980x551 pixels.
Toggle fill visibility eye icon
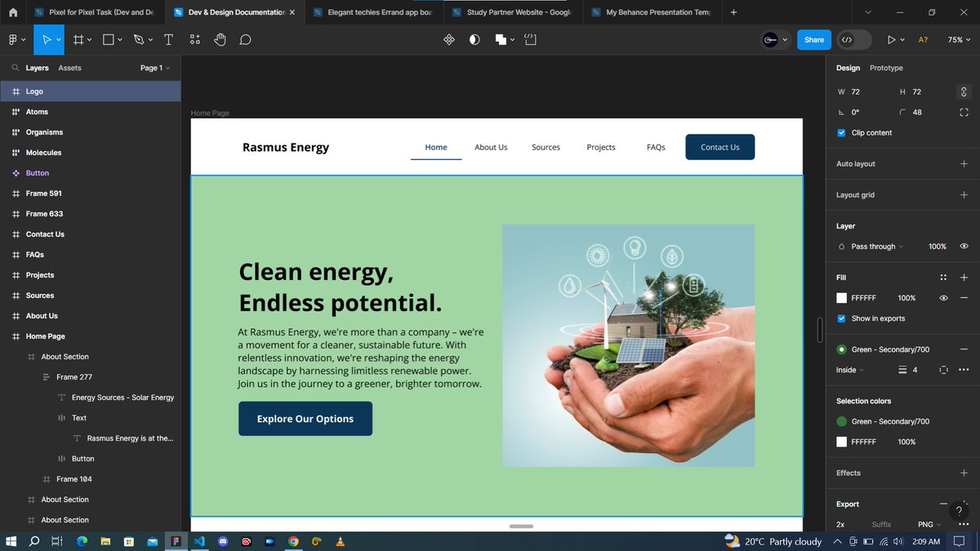943,298
